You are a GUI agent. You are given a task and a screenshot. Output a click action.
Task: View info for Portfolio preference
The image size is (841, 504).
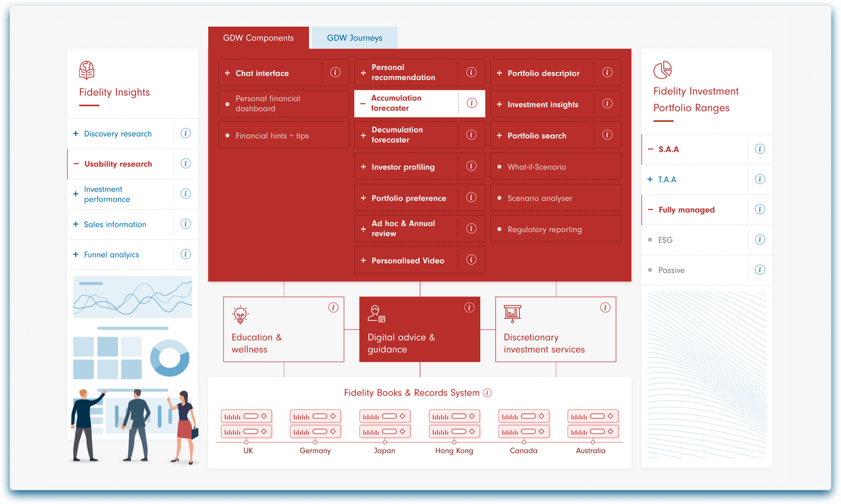click(471, 197)
